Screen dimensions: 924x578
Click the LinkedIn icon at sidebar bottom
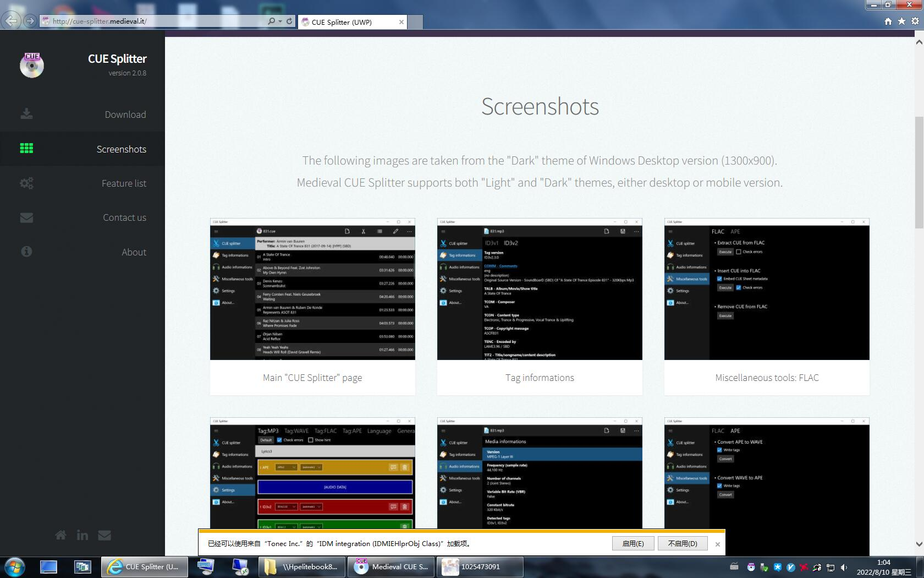(x=82, y=535)
